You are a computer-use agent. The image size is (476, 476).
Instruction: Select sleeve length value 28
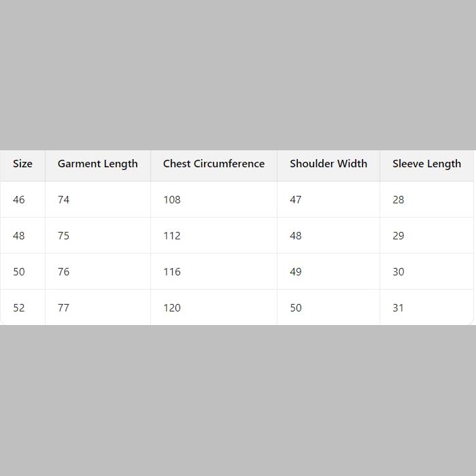tap(398, 200)
